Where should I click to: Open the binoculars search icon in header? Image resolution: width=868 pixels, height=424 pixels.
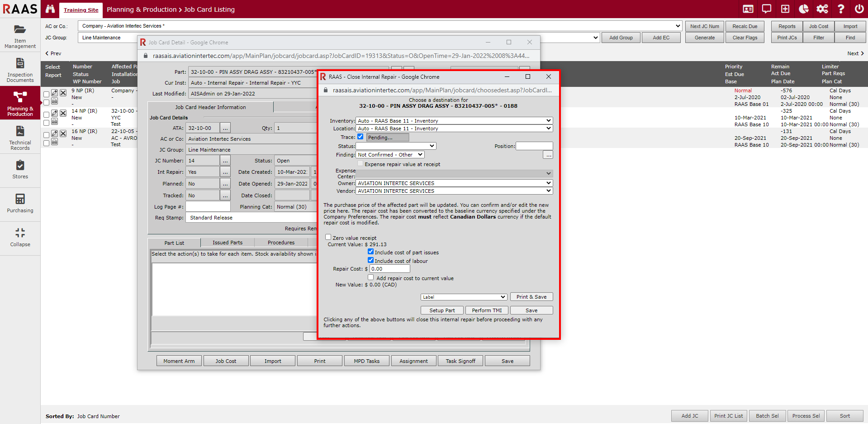click(x=50, y=9)
